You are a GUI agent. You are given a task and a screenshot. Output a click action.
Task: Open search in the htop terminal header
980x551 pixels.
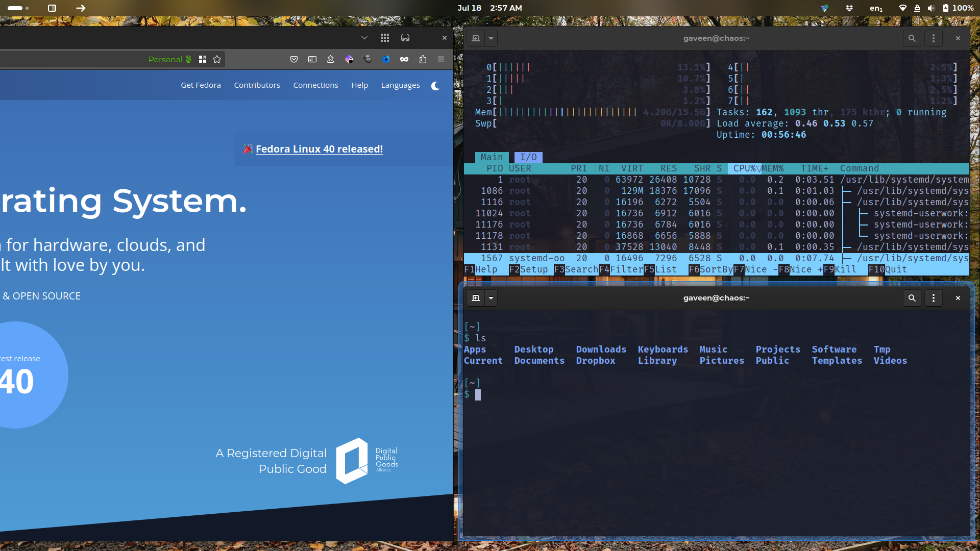(x=912, y=38)
